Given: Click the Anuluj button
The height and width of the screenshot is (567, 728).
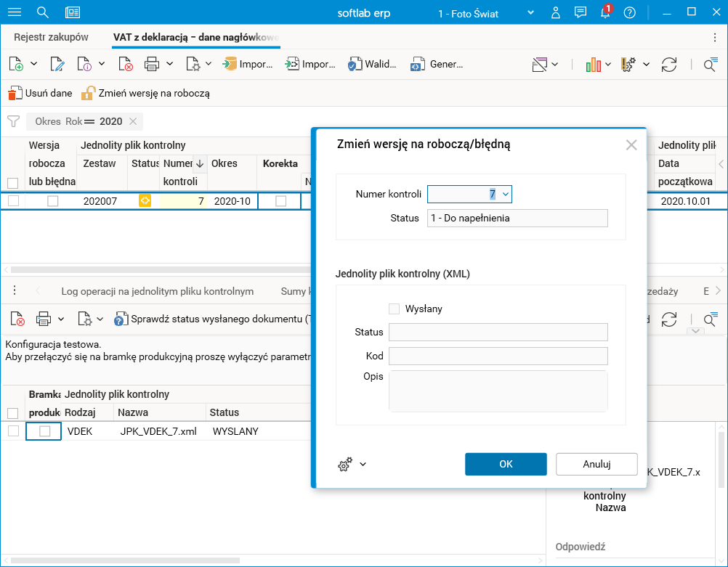Looking at the screenshot, I should (x=596, y=464).
